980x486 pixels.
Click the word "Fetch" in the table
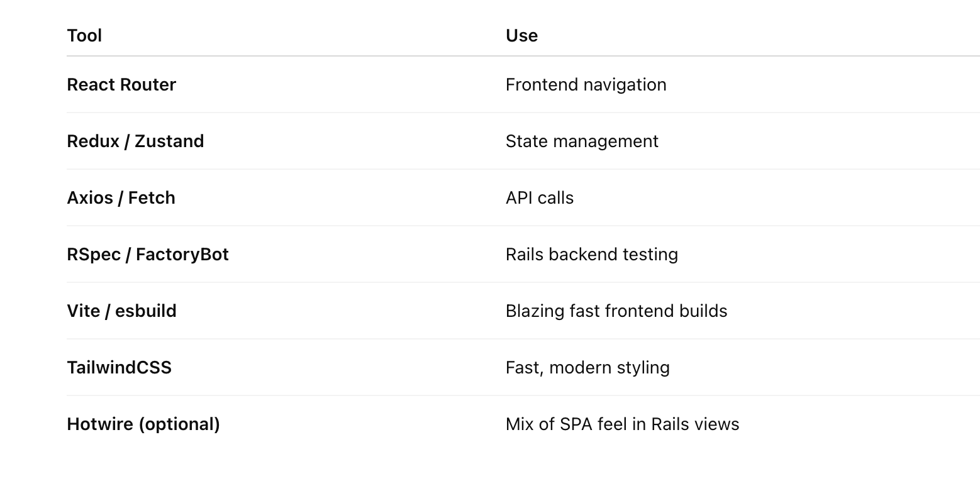[x=152, y=198]
